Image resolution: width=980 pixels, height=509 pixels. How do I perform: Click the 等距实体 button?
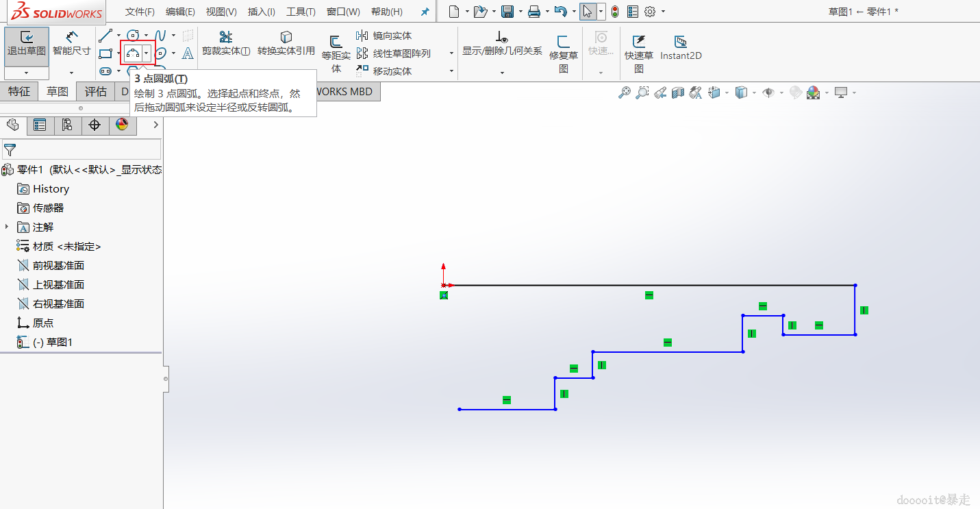click(x=336, y=54)
